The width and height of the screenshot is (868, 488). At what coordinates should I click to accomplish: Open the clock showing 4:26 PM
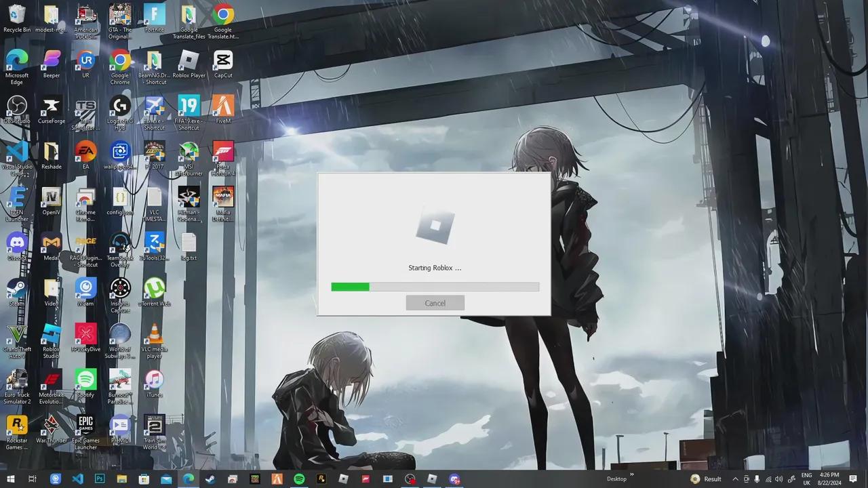click(829, 479)
